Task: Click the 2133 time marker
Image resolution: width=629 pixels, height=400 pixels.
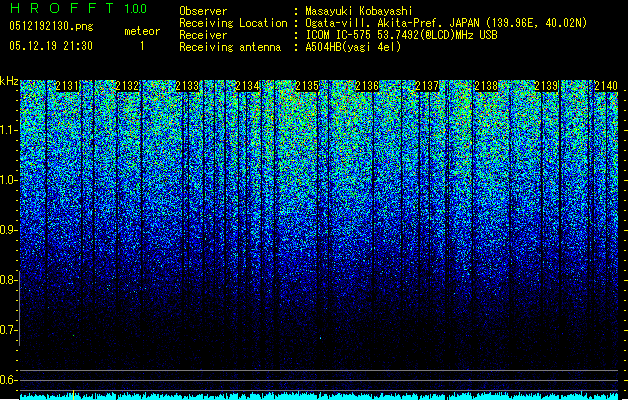Action: pyautogui.click(x=187, y=86)
